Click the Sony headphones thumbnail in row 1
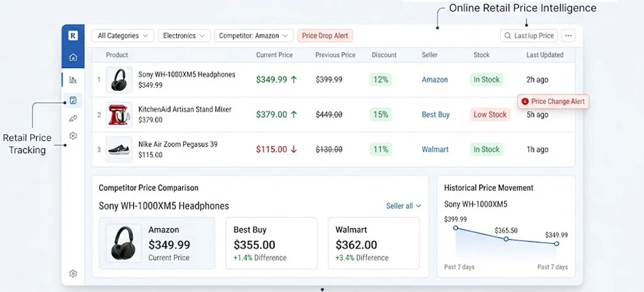The height and width of the screenshot is (292, 644). click(119, 80)
